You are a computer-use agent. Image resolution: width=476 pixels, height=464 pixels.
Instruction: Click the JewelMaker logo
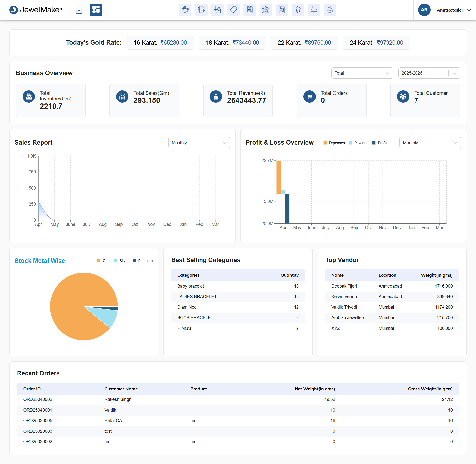[36, 10]
